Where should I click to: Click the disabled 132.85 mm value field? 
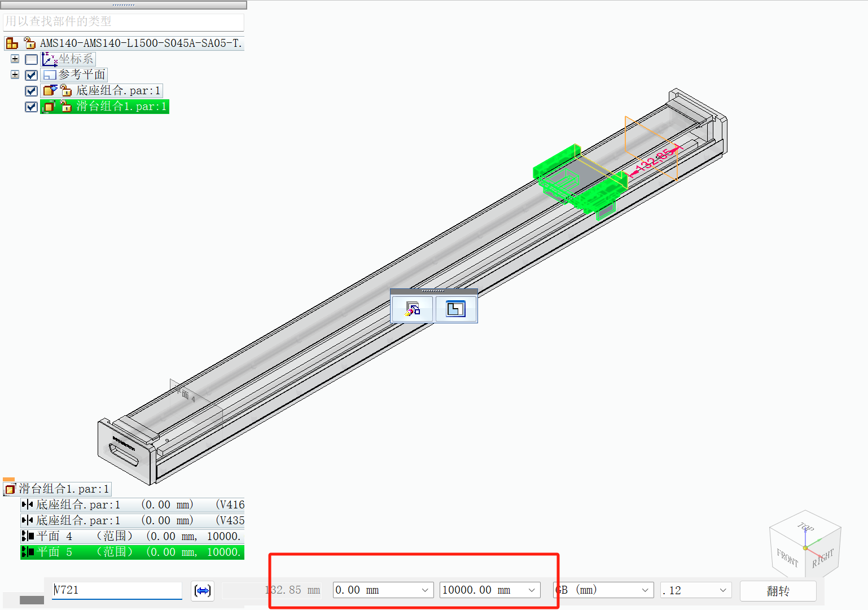pos(272,590)
